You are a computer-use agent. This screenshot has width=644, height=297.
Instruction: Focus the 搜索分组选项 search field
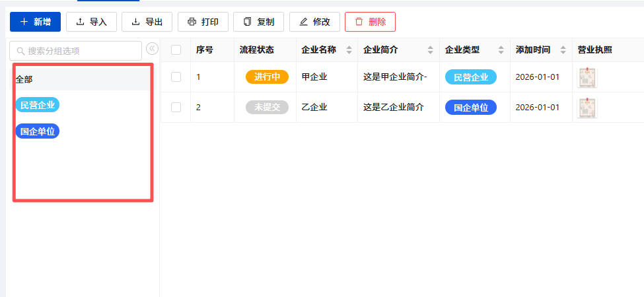[75, 51]
